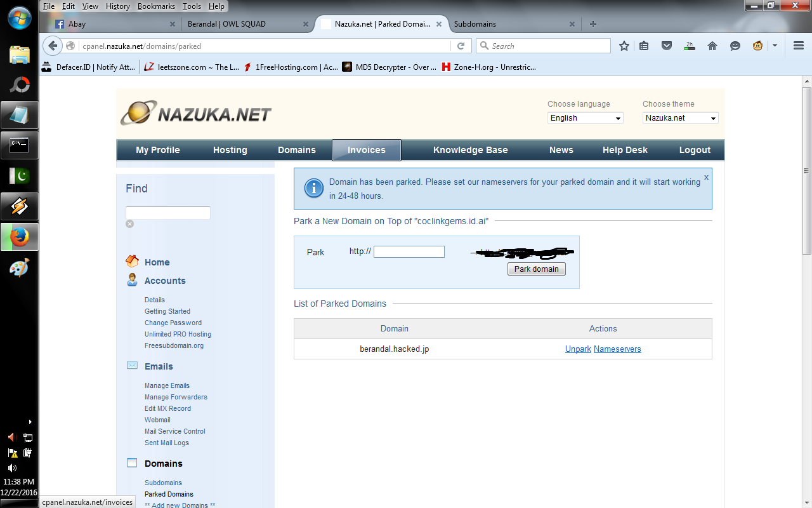Image resolution: width=812 pixels, height=508 pixels.
Task: Open Windows Start orb
Action: pos(19,17)
